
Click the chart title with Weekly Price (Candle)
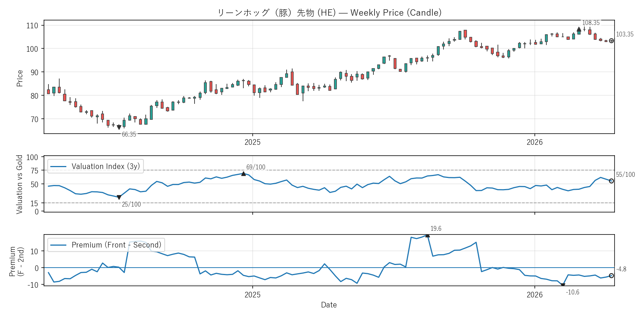tap(329, 13)
